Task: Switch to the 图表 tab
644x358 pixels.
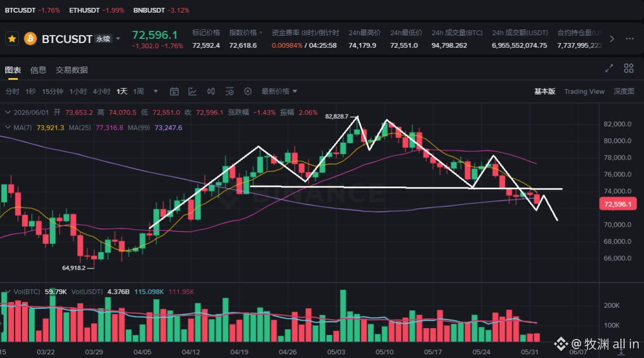Action: click(x=13, y=70)
